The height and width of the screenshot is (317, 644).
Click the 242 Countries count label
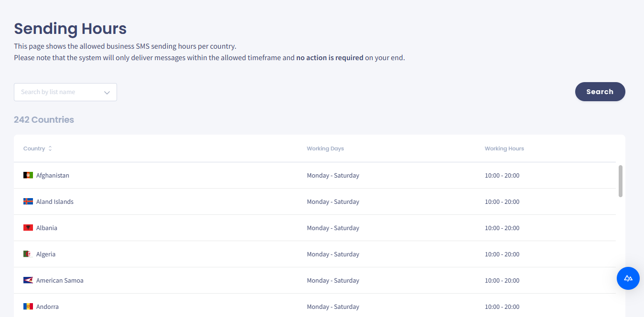(x=44, y=119)
